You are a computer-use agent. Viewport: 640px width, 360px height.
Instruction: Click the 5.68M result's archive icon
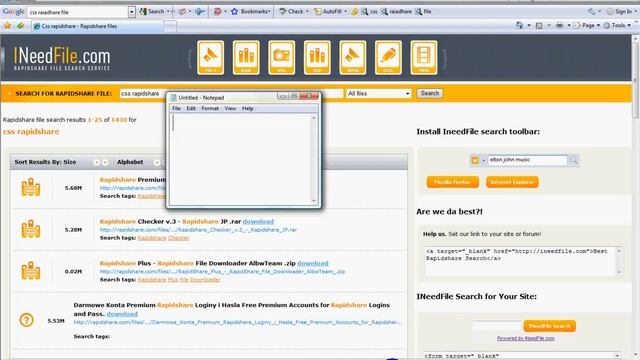[x=31, y=187]
